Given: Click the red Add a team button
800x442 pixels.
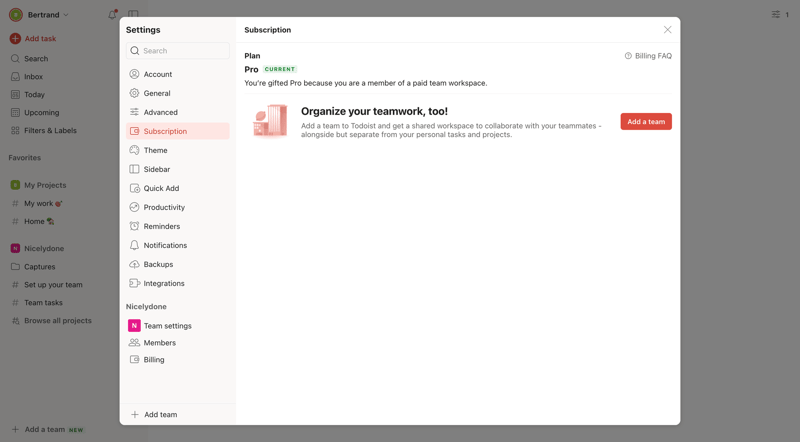Looking at the screenshot, I should coord(646,121).
